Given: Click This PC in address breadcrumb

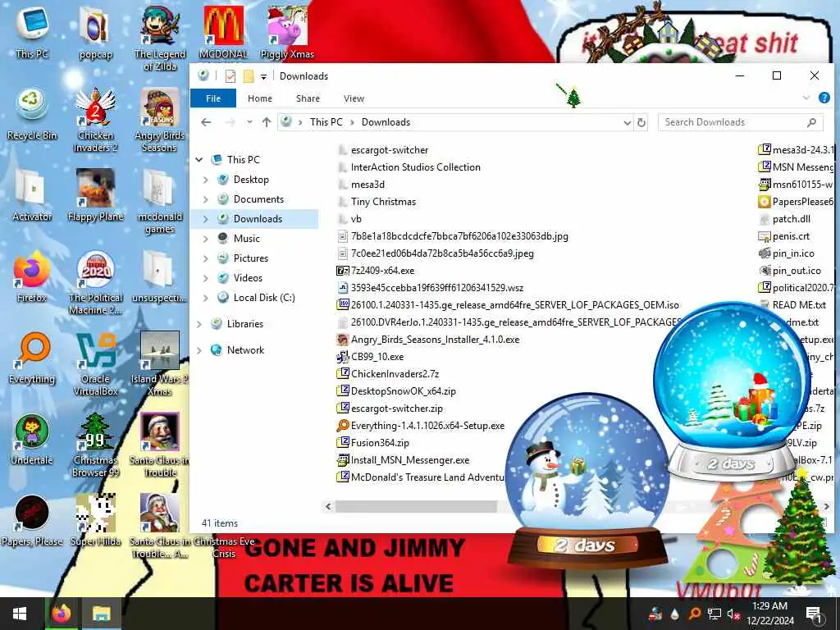Looking at the screenshot, I should coord(326,122).
